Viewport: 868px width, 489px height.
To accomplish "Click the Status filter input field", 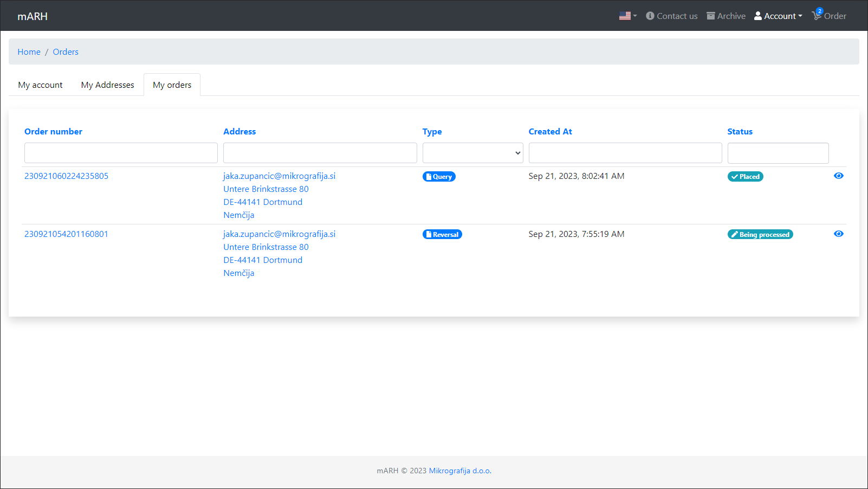I will point(778,153).
